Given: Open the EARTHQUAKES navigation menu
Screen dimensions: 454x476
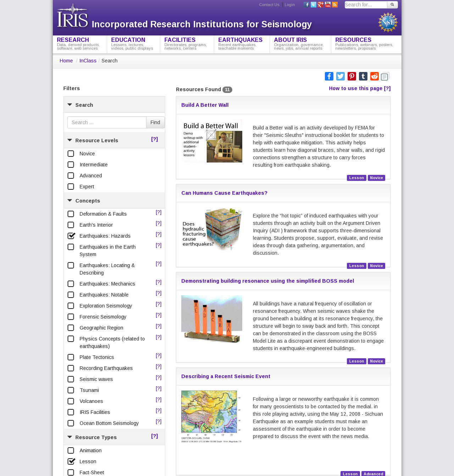Looking at the screenshot, I should 240,40.
